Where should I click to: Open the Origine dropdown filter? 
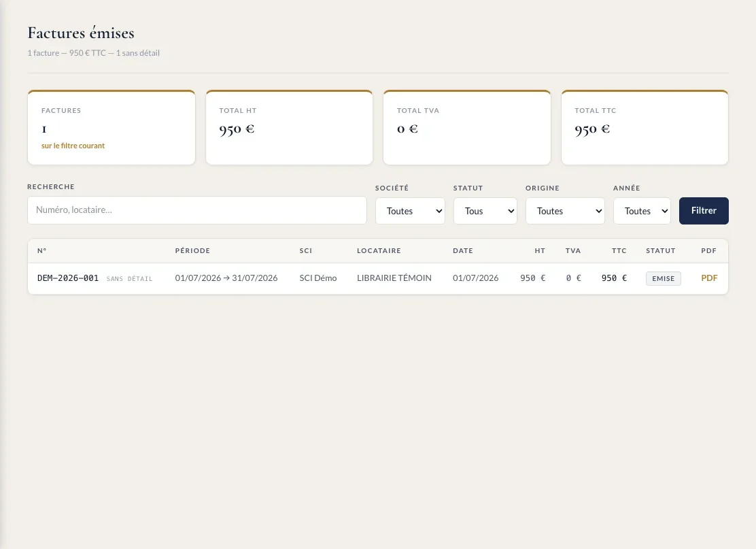pyautogui.click(x=565, y=211)
